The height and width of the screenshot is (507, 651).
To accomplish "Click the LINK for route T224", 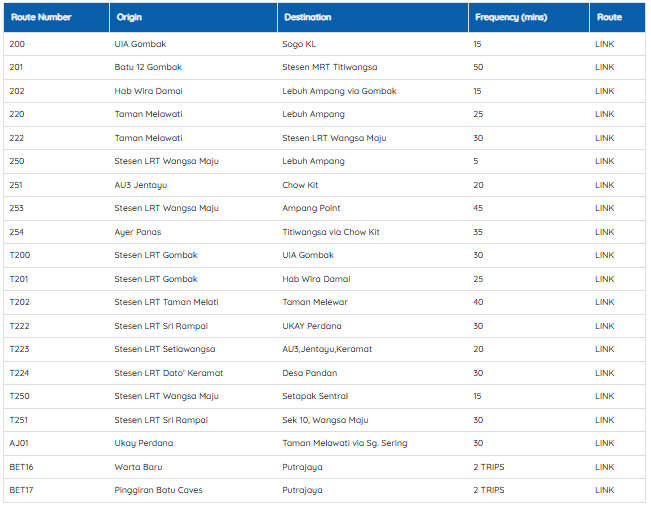I will pyautogui.click(x=604, y=373).
